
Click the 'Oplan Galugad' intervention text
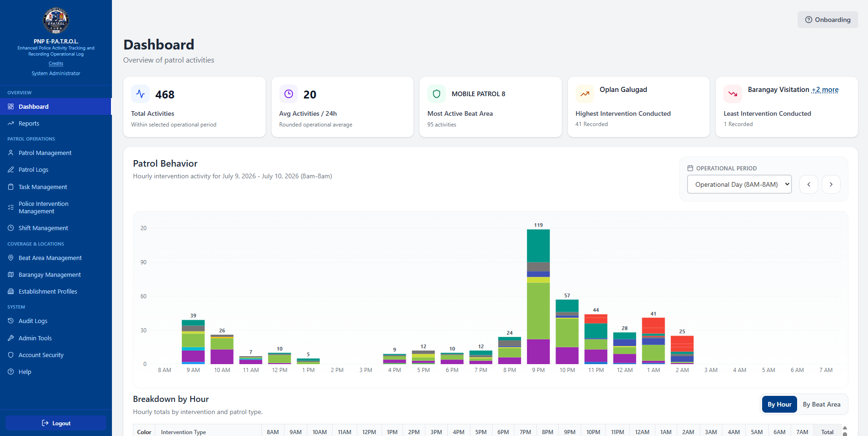point(623,90)
